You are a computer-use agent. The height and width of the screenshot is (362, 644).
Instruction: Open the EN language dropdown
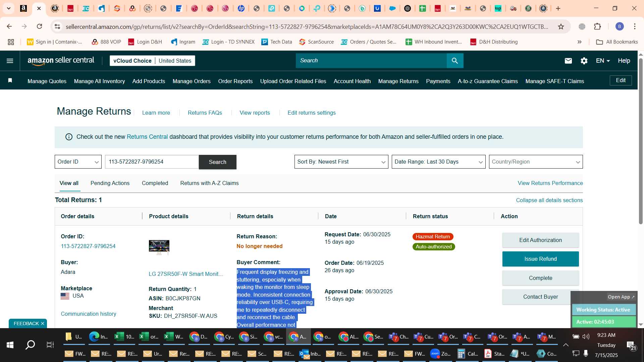point(603,61)
